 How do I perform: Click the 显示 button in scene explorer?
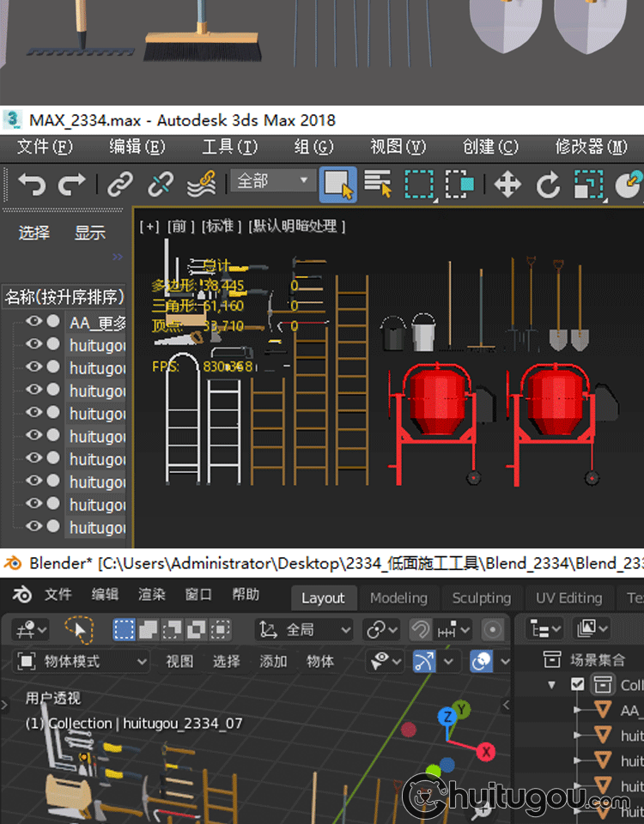(x=89, y=233)
